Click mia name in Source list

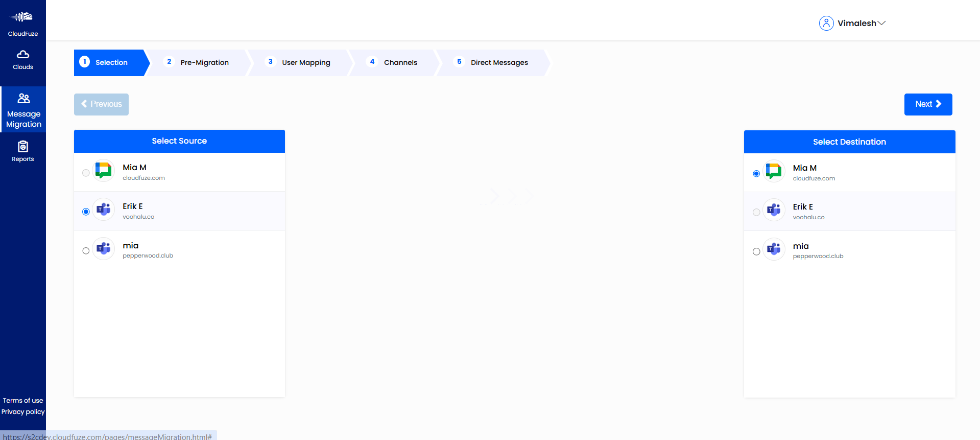[130, 246]
